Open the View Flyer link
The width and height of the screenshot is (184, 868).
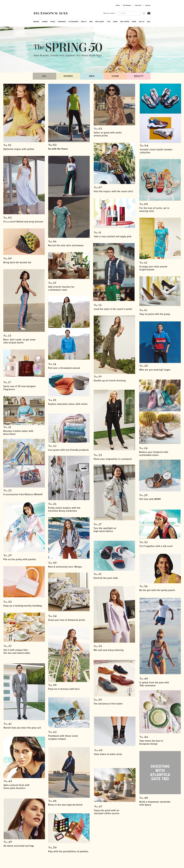click(x=138, y=5)
